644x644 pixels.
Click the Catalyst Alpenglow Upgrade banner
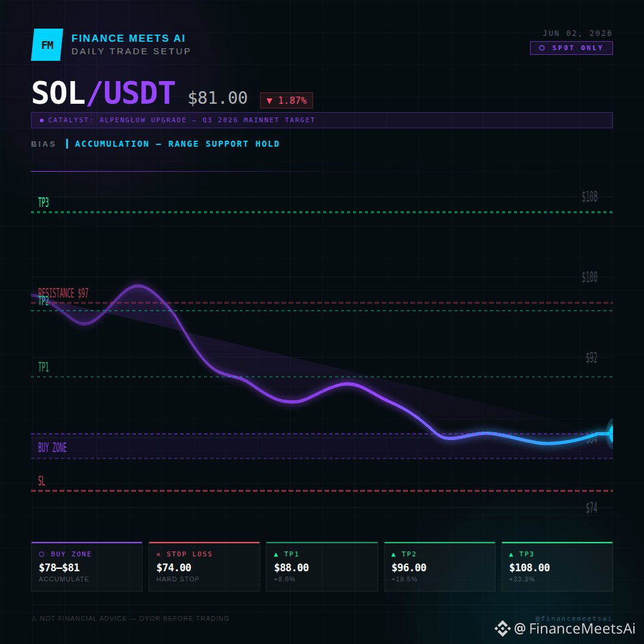coord(322,120)
